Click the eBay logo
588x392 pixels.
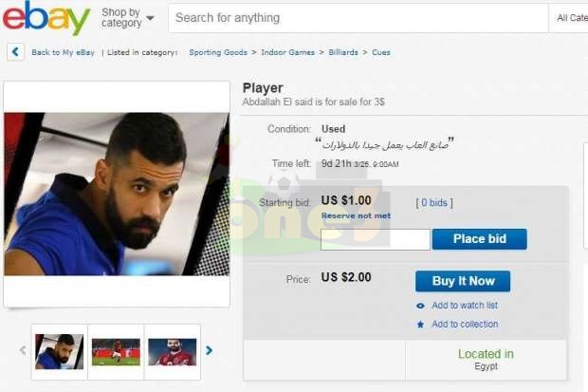[x=46, y=17]
